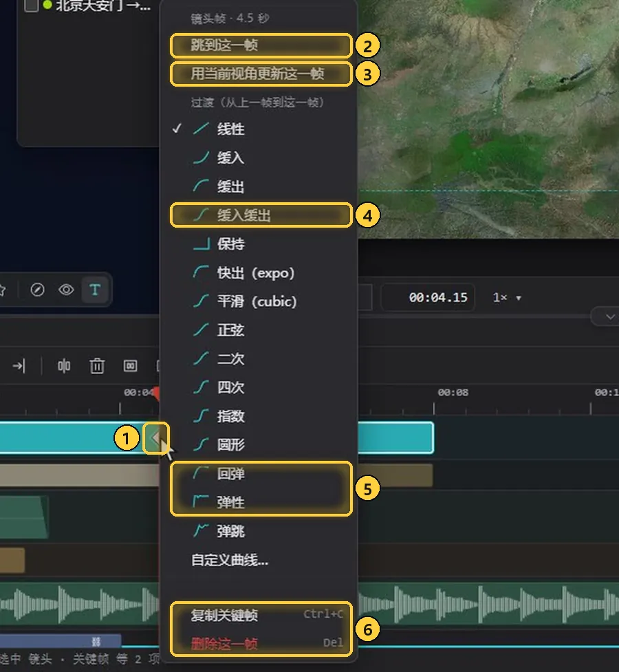Choose 跳到这一帧 from the context menu
Screen dimensions: 619x672
tap(261, 45)
